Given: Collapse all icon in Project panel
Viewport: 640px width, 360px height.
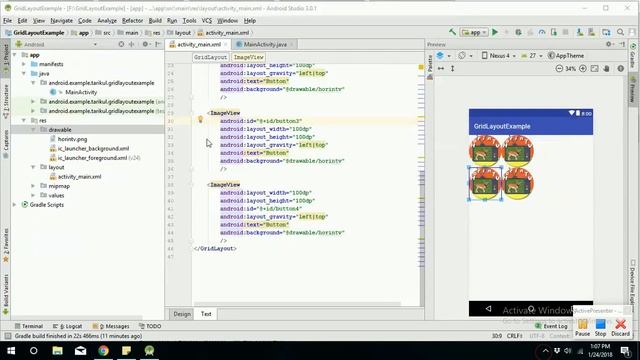Looking at the screenshot, I should click(131, 44).
